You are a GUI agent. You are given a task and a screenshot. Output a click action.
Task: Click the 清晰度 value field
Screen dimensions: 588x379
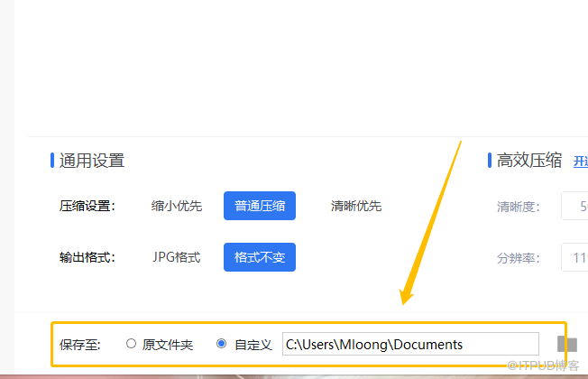coord(574,206)
